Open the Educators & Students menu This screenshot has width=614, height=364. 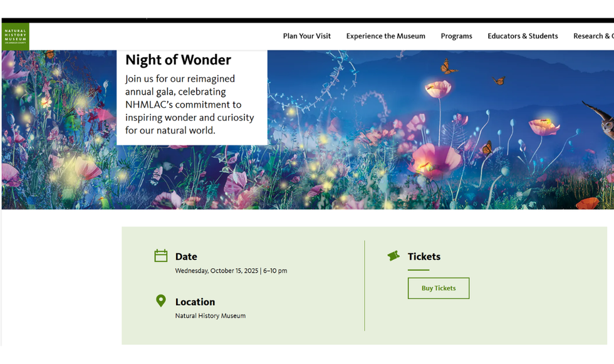pyautogui.click(x=523, y=36)
